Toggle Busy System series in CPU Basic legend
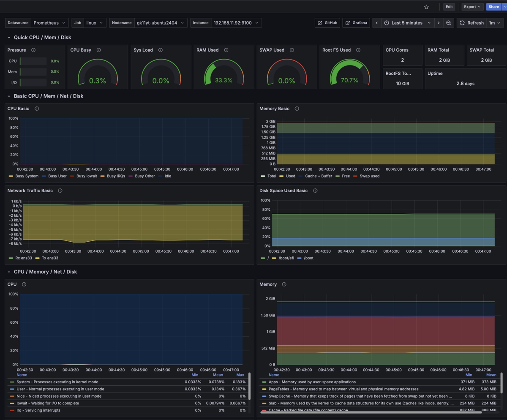 click(x=27, y=176)
